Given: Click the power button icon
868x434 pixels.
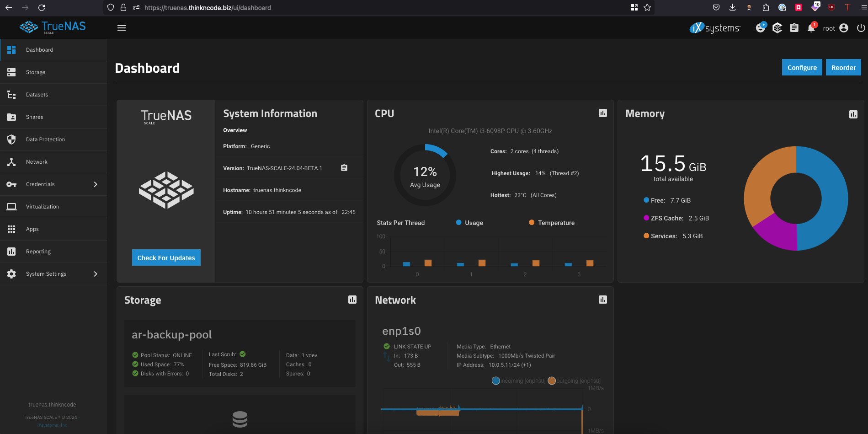Looking at the screenshot, I should (x=861, y=28).
